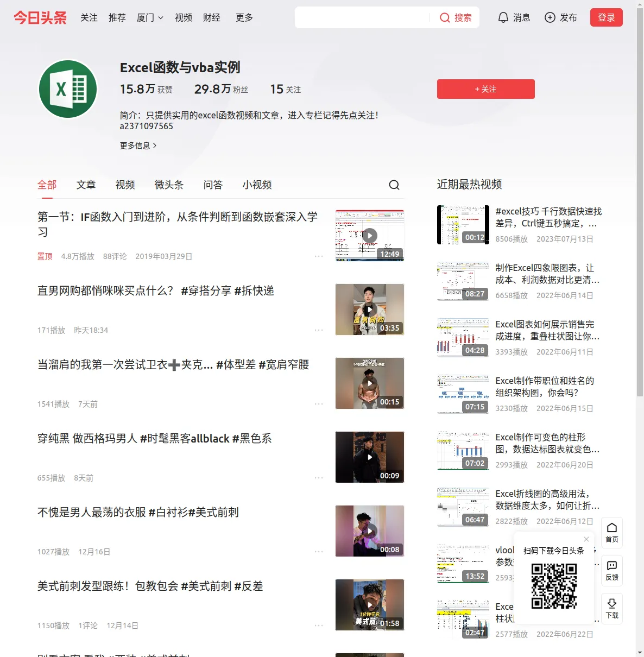This screenshot has width=644, height=657.
Task: Click the 00:12 hot video thumbnail
Action: pos(463,225)
